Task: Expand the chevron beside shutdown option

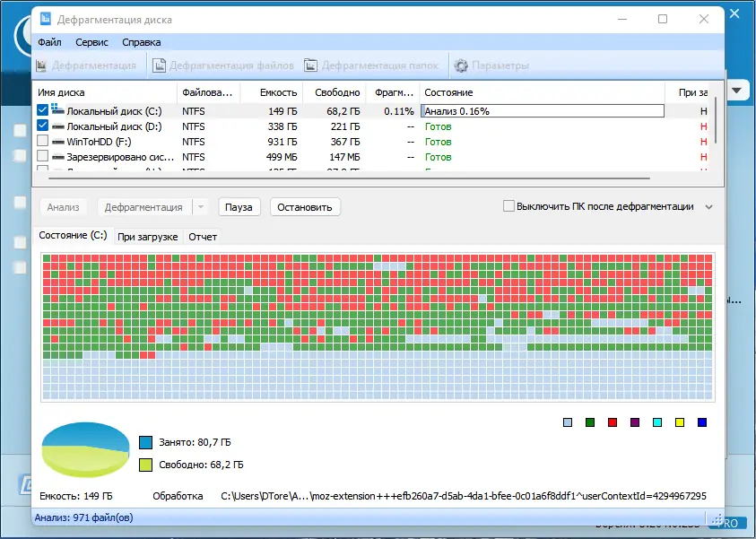Action: tap(708, 207)
